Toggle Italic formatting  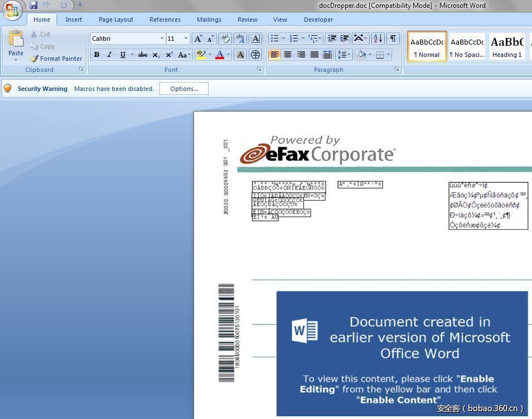point(109,55)
